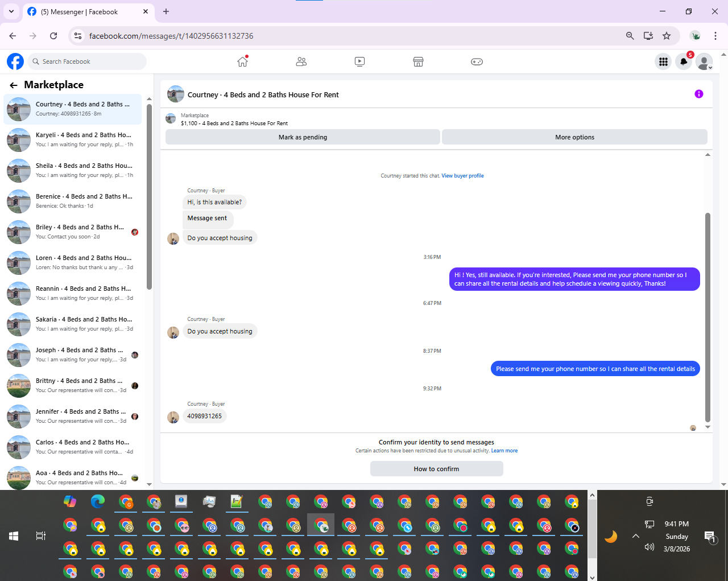Open the Loren conversation
Screen dimensions: 728x581
[73, 262]
